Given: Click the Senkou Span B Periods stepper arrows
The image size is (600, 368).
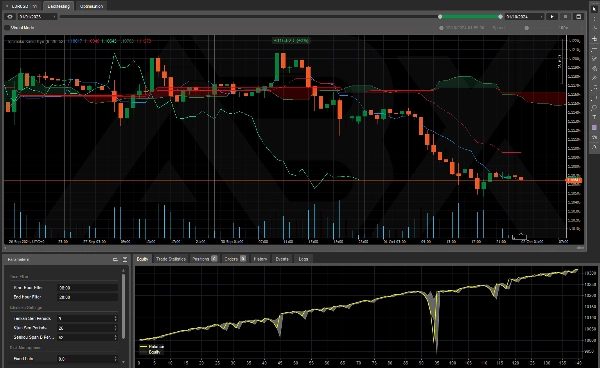Looking at the screenshot, I should pyautogui.click(x=116, y=337).
